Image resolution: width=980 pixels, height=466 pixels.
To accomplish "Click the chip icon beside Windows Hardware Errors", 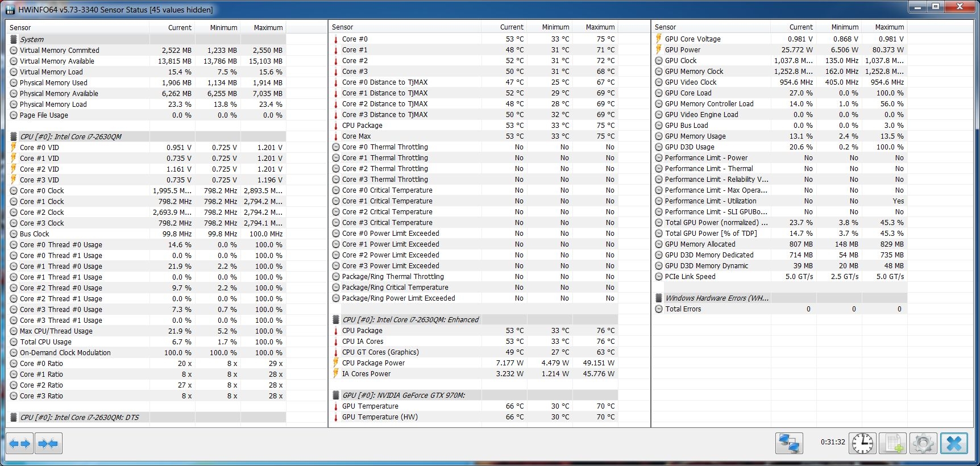I will click(659, 298).
